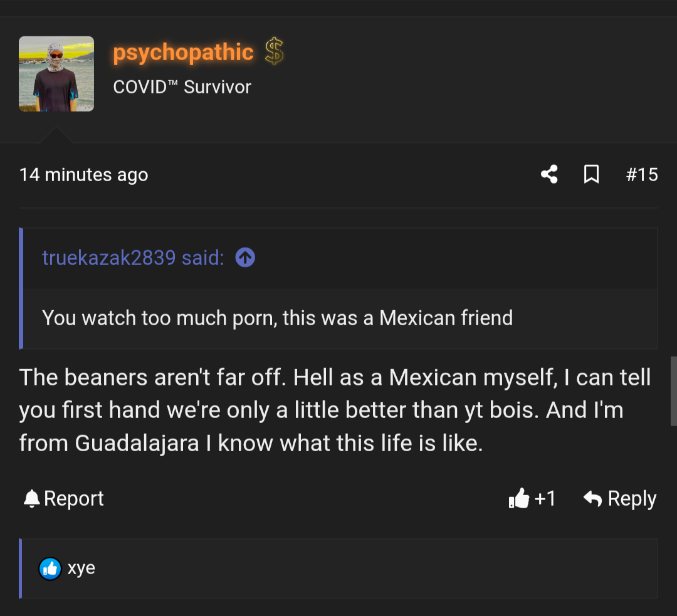Click the Report button text
Screen dimensions: 677x616
(x=74, y=499)
